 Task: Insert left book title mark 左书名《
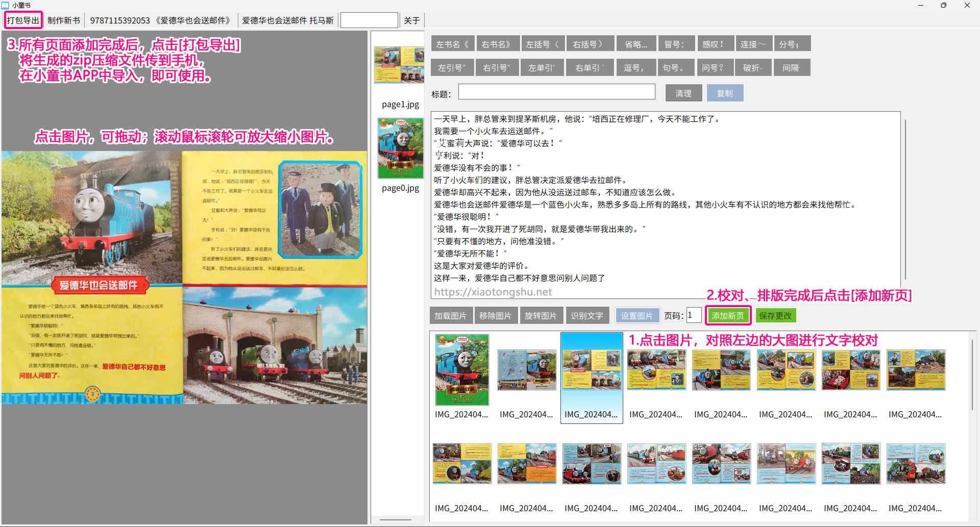[x=453, y=44]
